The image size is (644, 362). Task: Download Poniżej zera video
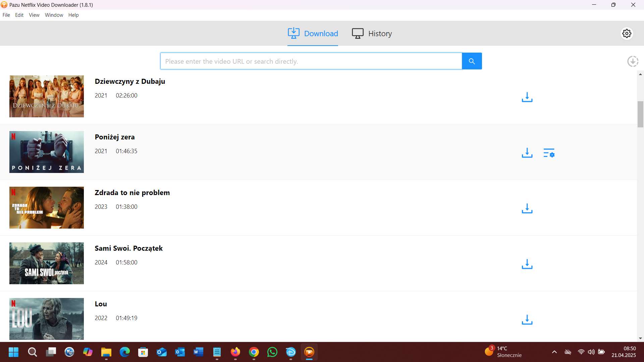pos(527,153)
